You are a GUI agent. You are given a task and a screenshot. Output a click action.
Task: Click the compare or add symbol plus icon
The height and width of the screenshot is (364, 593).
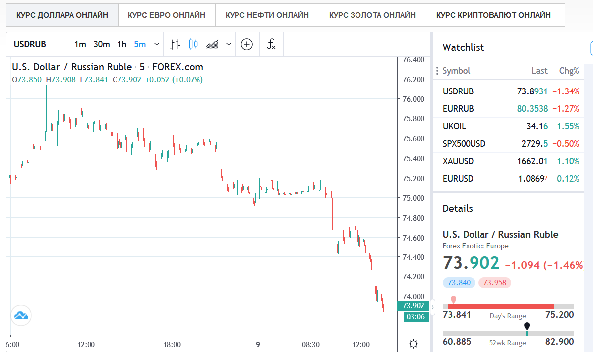pos(247,44)
